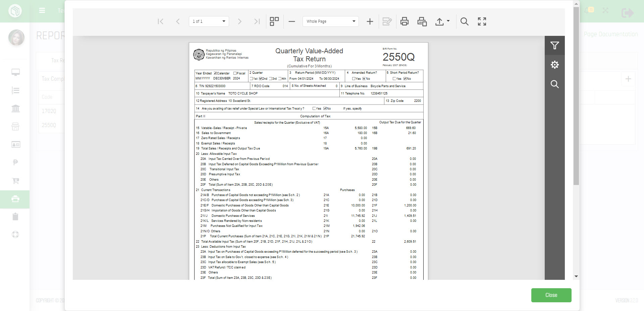The width and height of the screenshot is (644, 311).
Task: Open the Search magnifier in toolbar
Action: pos(464,21)
